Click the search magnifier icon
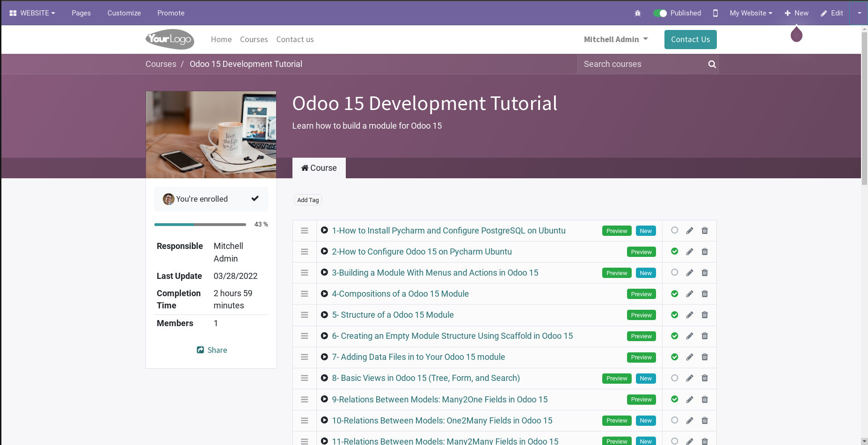868x445 pixels. [712, 64]
